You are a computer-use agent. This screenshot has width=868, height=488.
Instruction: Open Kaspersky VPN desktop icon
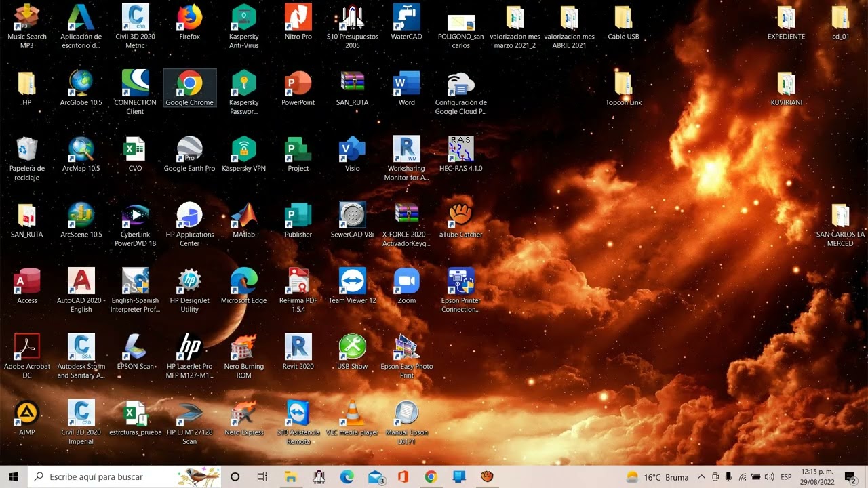244,154
